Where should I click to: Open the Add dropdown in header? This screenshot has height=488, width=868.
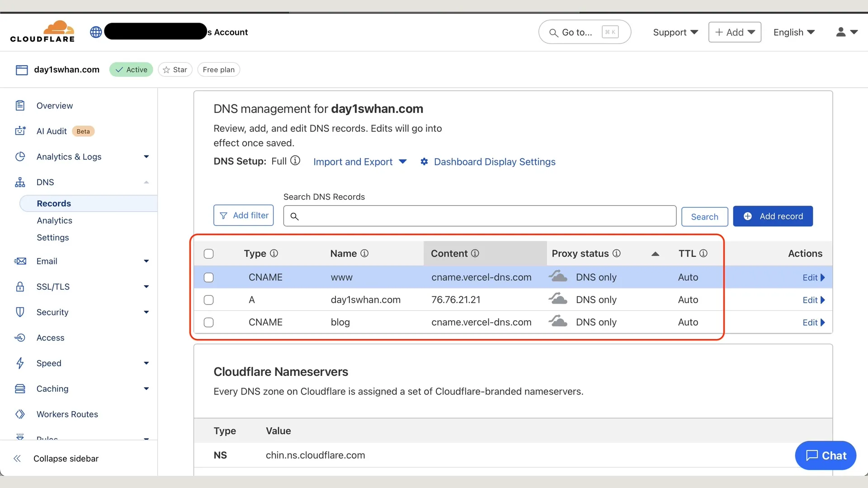735,32
